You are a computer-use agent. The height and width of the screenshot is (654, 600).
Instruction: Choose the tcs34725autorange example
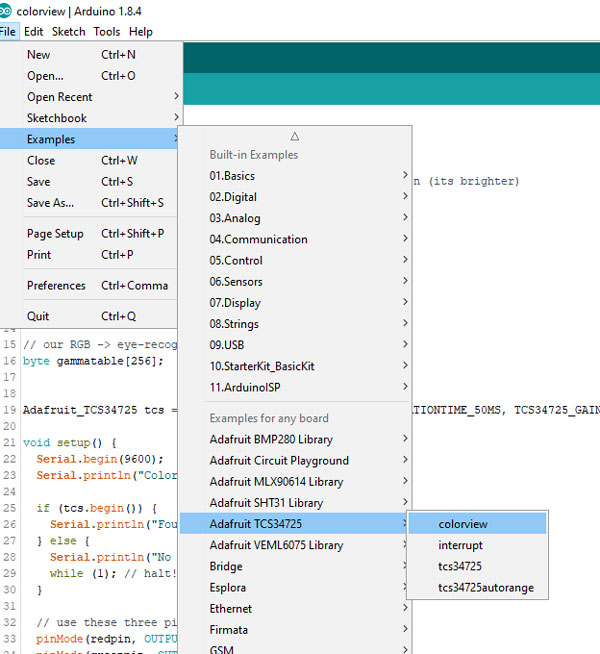click(485, 588)
